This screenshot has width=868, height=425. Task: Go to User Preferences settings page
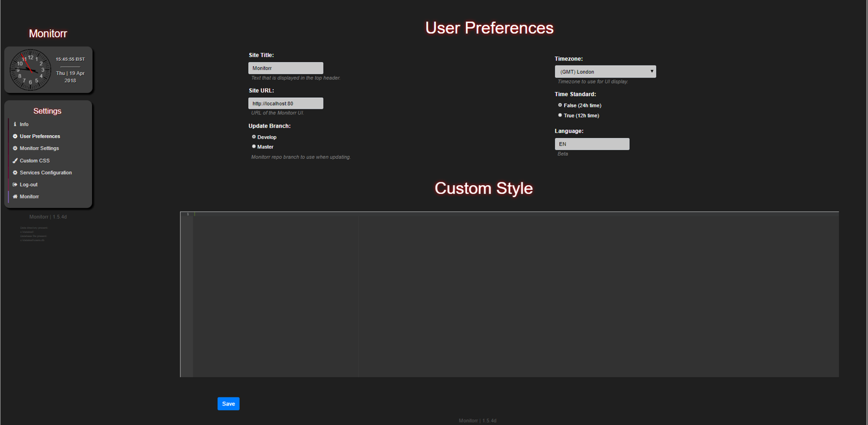tap(38, 136)
